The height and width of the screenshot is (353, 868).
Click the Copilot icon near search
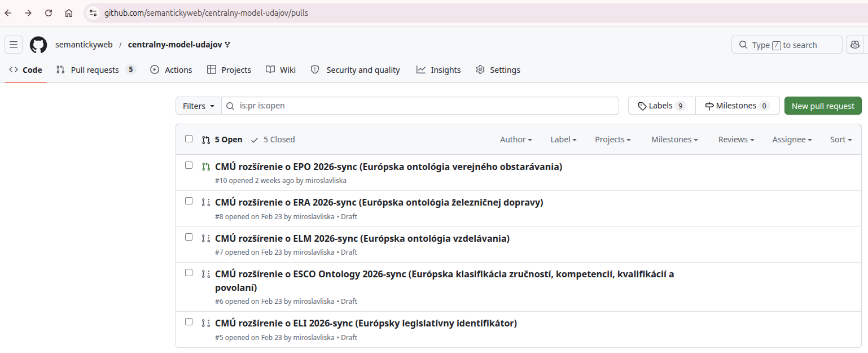pyautogui.click(x=855, y=45)
